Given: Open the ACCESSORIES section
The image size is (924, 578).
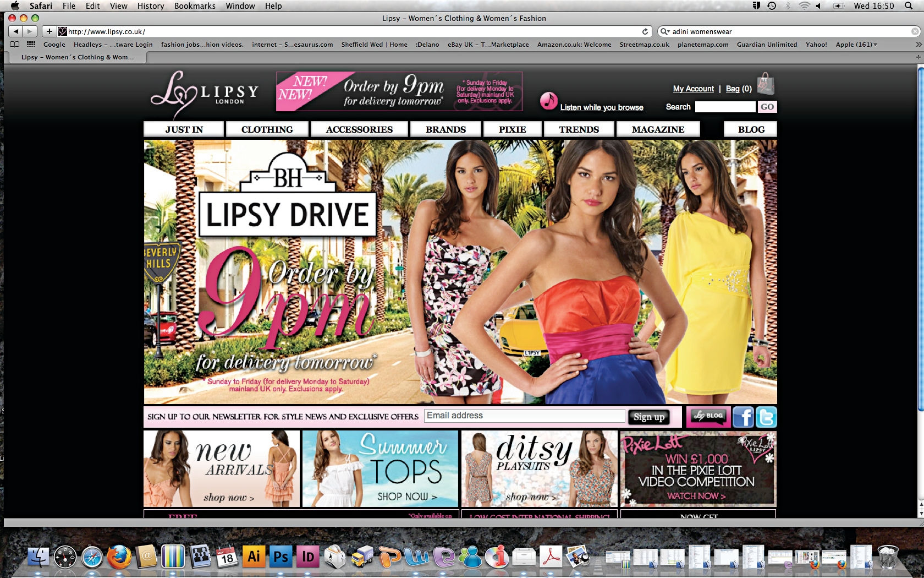Looking at the screenshot, I should [359, 129].
